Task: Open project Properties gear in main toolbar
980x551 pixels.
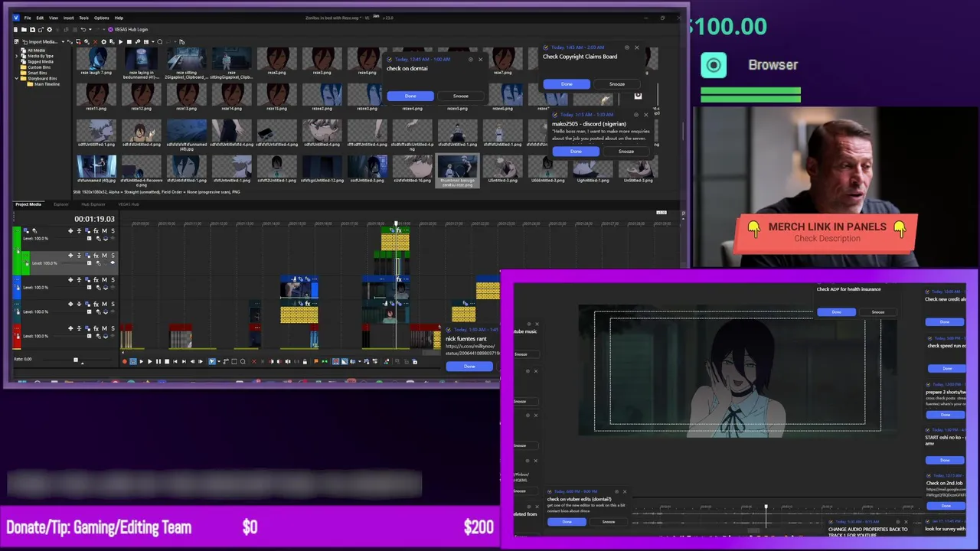Action: [x=49, y=30]
